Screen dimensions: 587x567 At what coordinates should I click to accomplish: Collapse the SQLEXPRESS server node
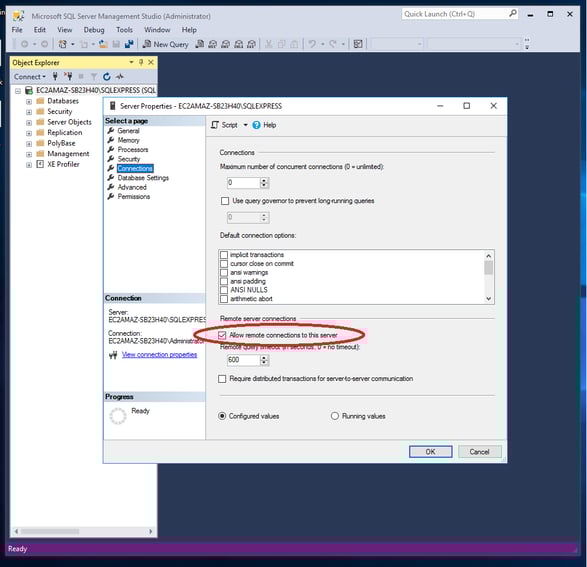tap(18, 91)
